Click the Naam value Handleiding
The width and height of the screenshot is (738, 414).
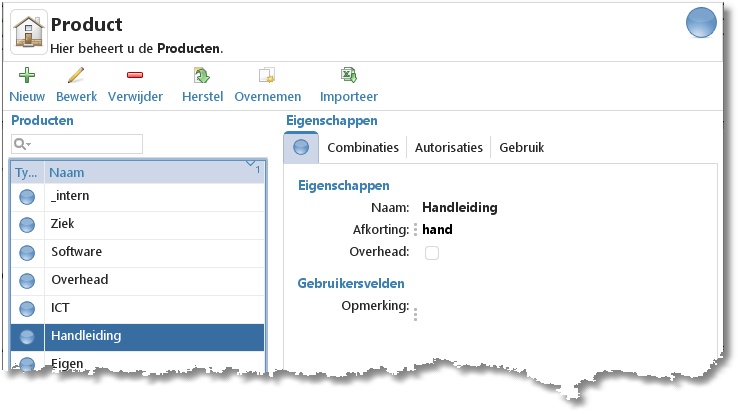coord(459,207)
